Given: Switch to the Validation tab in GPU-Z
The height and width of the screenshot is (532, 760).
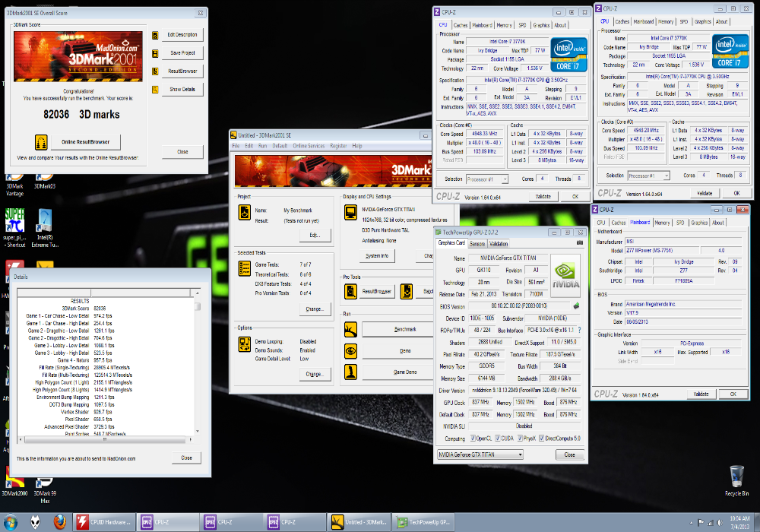Looking at the screenshot, I should (x=499, y=244).
